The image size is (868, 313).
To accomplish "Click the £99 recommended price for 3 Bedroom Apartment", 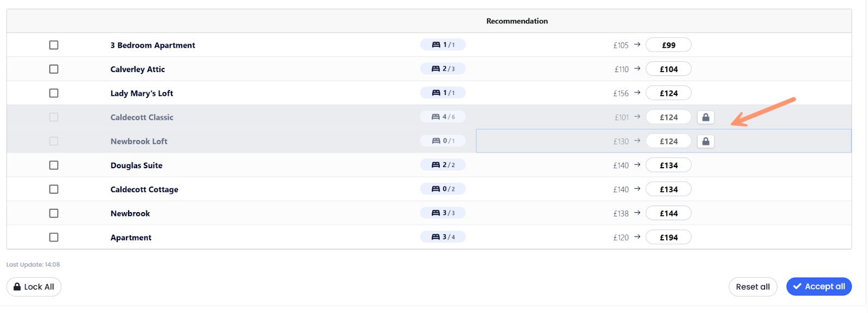I will [x=668, y=45].
